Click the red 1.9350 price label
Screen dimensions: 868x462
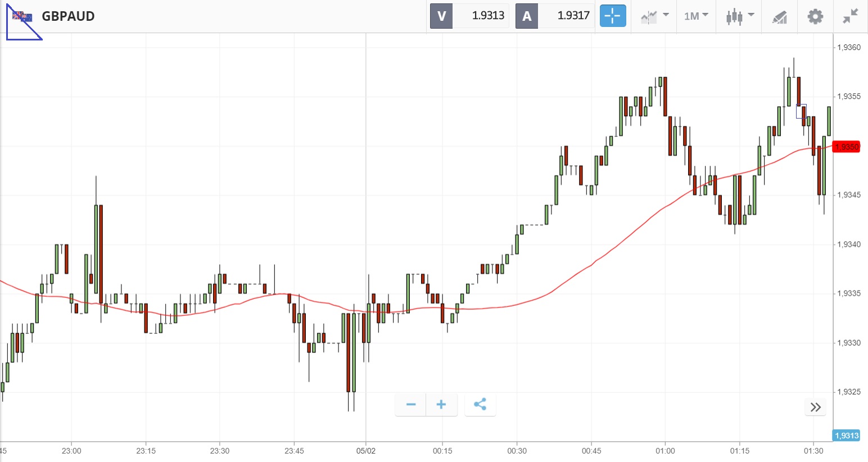tap(846, 147)
